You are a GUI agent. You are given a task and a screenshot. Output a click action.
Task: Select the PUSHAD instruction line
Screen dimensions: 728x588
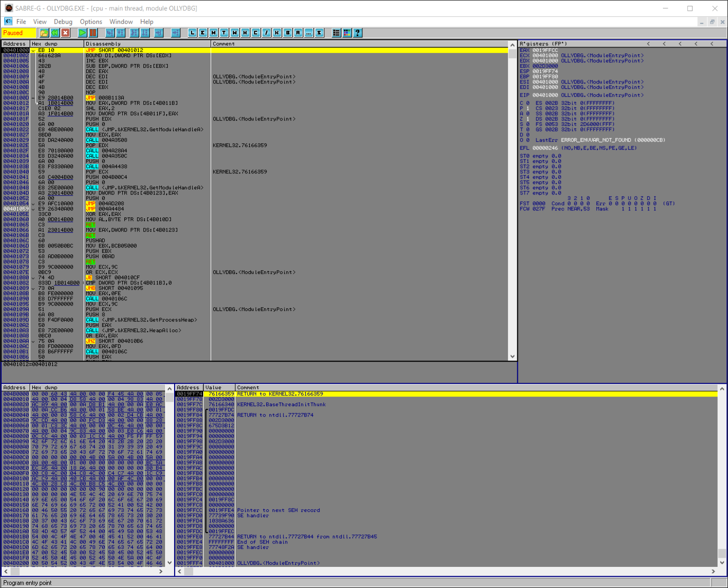[254, 241]
